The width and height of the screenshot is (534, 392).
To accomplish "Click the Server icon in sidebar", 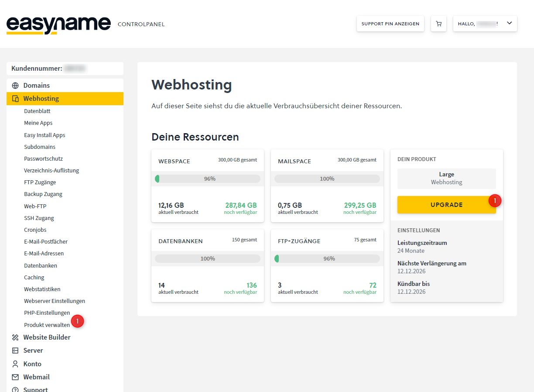I will click(x=15, y=351).
